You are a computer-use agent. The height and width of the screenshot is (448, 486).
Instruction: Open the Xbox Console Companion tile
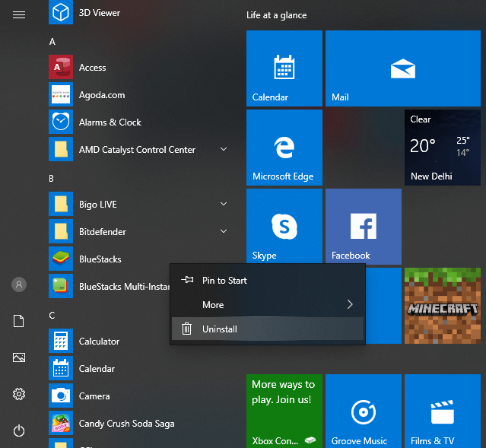pos(284,411)
